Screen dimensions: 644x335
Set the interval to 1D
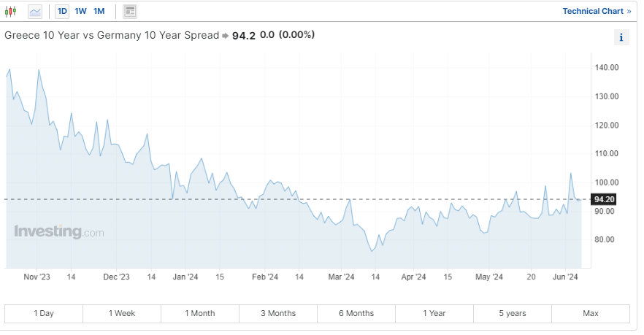tap(62, 12)
